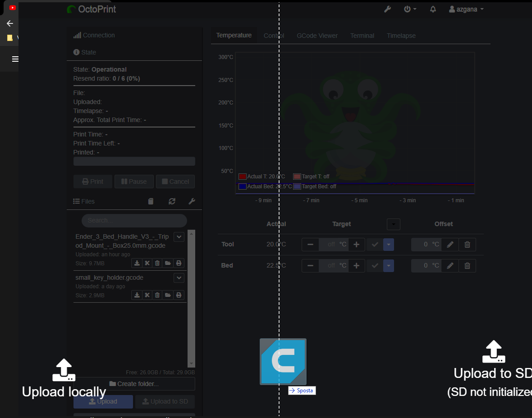Expand Ender_3_Bed_Handle file details
Viewport: 532px width, 418px height.
click(179, 236)
